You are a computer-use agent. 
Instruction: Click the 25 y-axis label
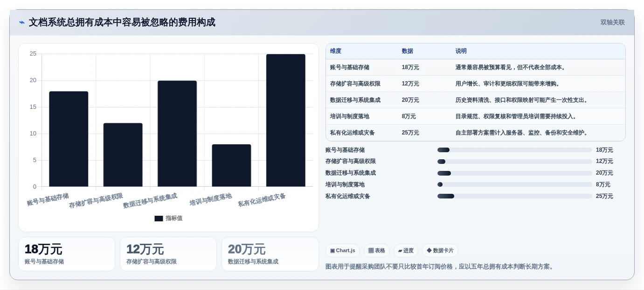[x=33, y=54]
